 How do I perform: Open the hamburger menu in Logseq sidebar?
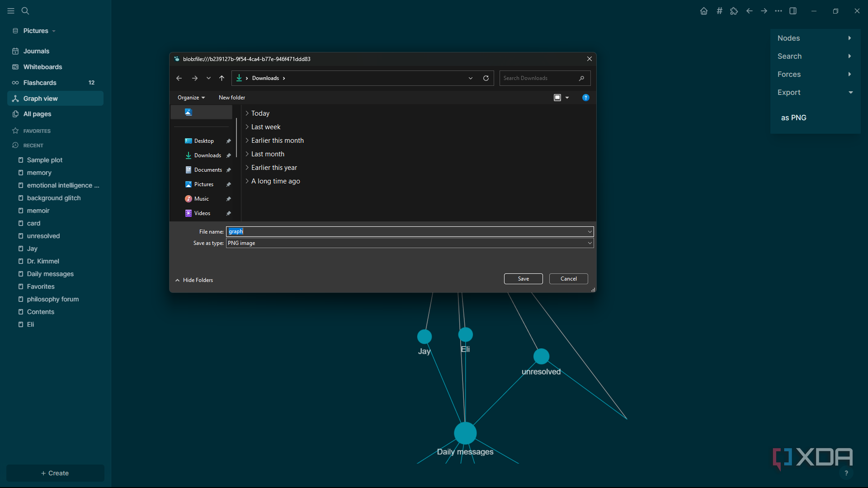click(11, 11)
